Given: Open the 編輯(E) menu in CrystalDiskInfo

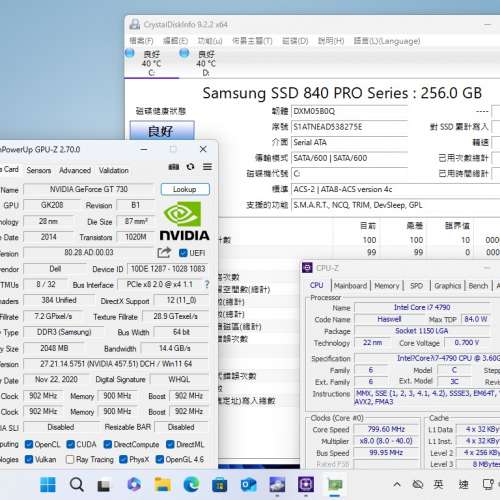Looking at the screenshot, I should click(x=175, y=41).
